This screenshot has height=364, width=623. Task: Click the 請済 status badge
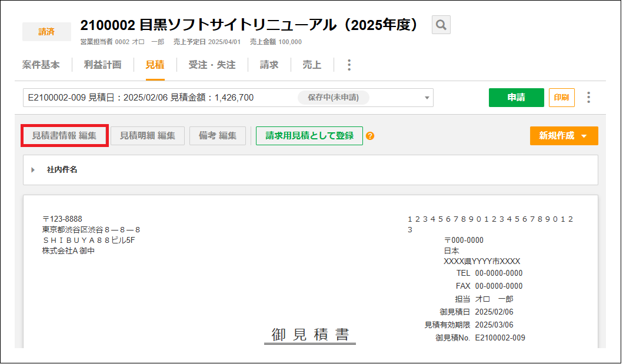click(46, 31)
